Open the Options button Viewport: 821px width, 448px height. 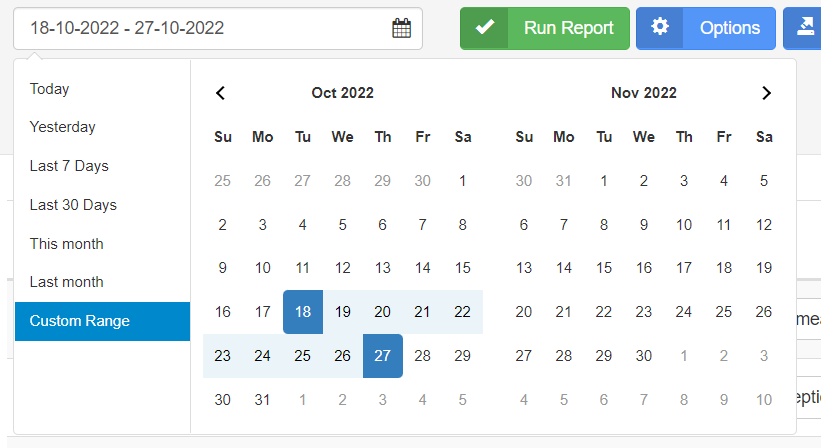[x=706, y=28]
